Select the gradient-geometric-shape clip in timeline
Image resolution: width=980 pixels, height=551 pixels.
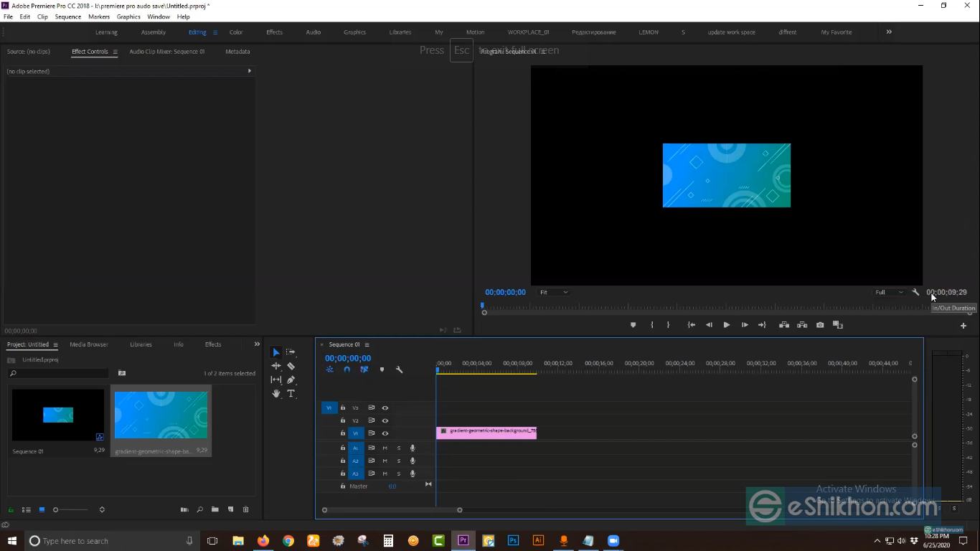tap(486, 432)
